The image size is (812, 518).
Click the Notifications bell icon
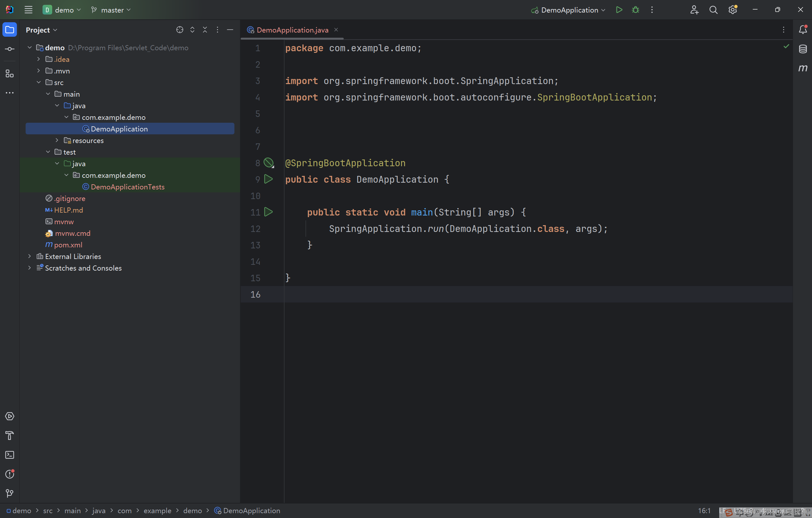tap(803, 30)
